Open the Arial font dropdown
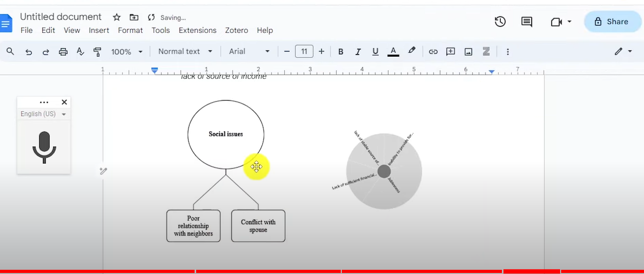Image resolution: width=644 pixels, height=274 pixels. [x=249, y=52]
